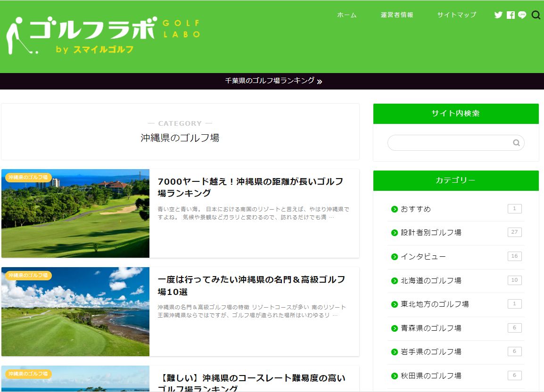Click the 沖縄県のゴルフ場 category page heading
Viewport: 544px width, 392px height.
(x=180, y=138)
